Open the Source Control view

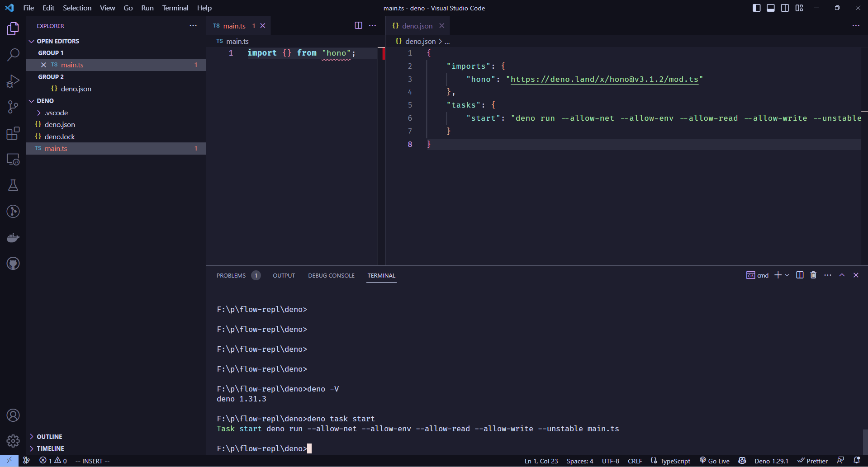(13, 107)
